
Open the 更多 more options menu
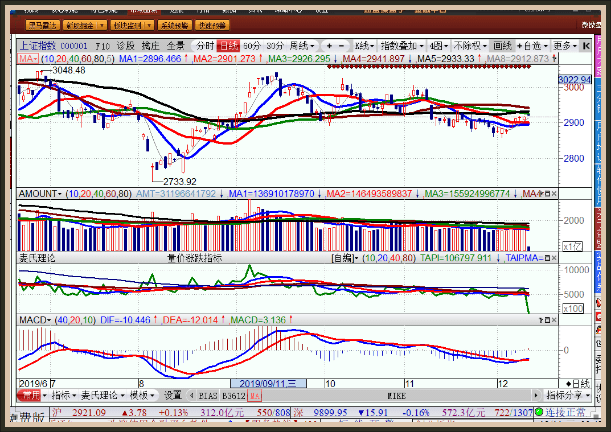coord(565,46)
